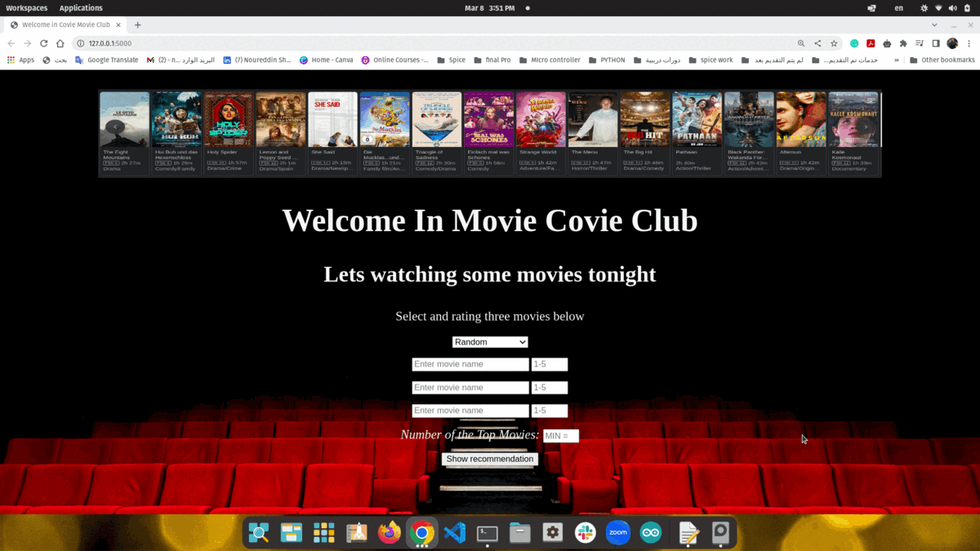Open the terminal application from the dock

(486, 532)
